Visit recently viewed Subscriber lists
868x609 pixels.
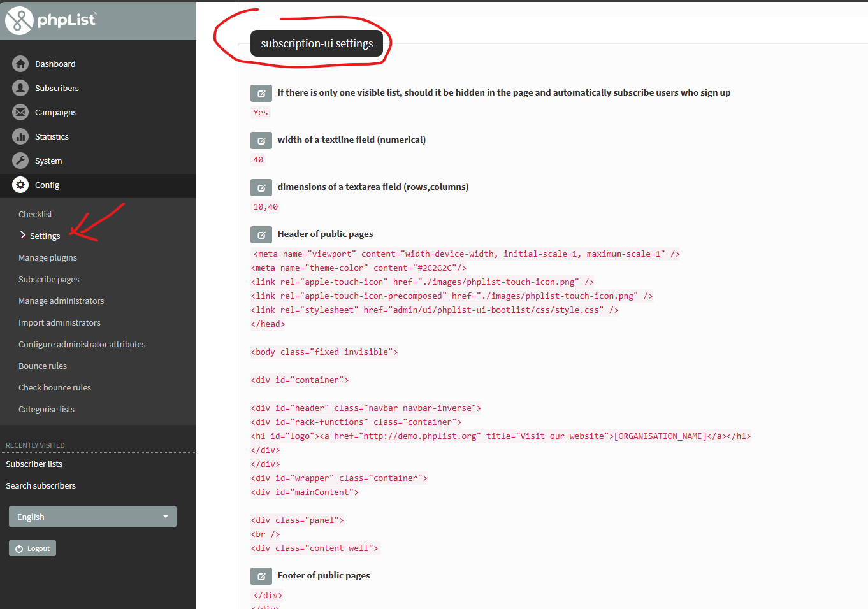[x=34, y=464]
